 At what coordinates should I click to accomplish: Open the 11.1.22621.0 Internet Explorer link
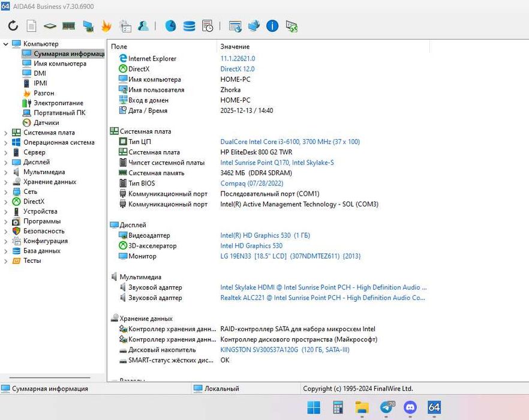(238, 58)
